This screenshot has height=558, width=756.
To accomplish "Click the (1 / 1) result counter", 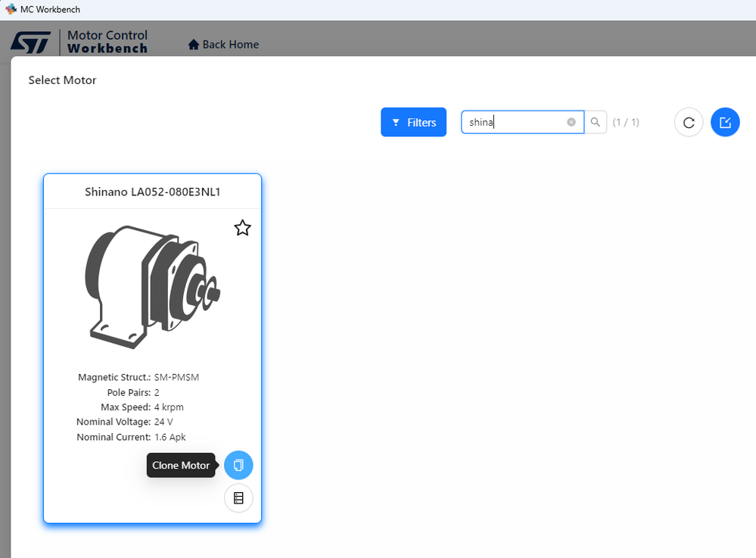I will click(x=626, y=123).
